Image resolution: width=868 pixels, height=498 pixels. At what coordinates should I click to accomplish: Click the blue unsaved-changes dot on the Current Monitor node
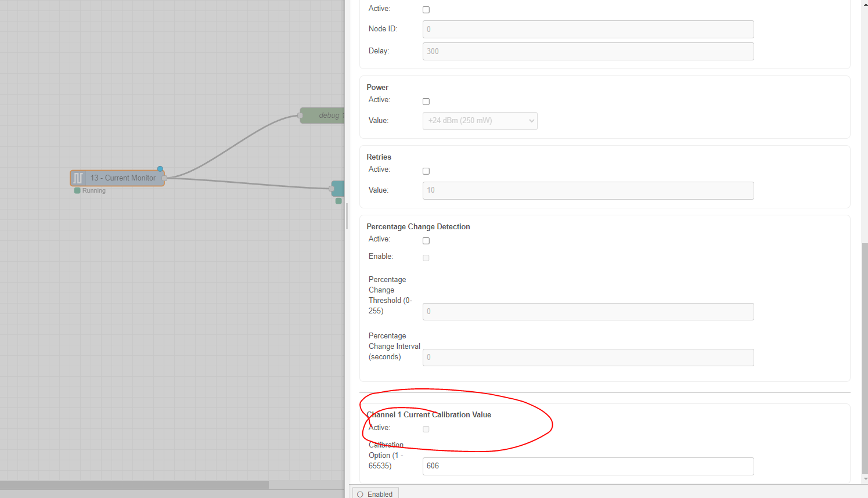click(x=160, y=169)
